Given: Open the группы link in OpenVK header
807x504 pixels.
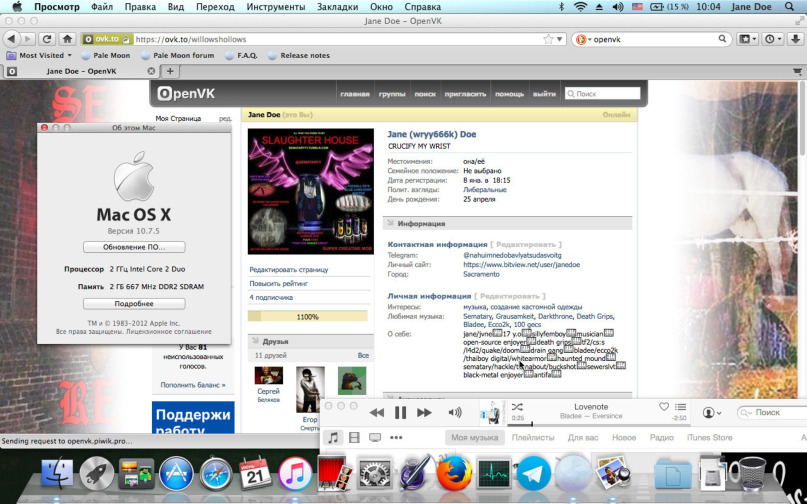Looking at the screenshot, I should (x=392, y=94).
